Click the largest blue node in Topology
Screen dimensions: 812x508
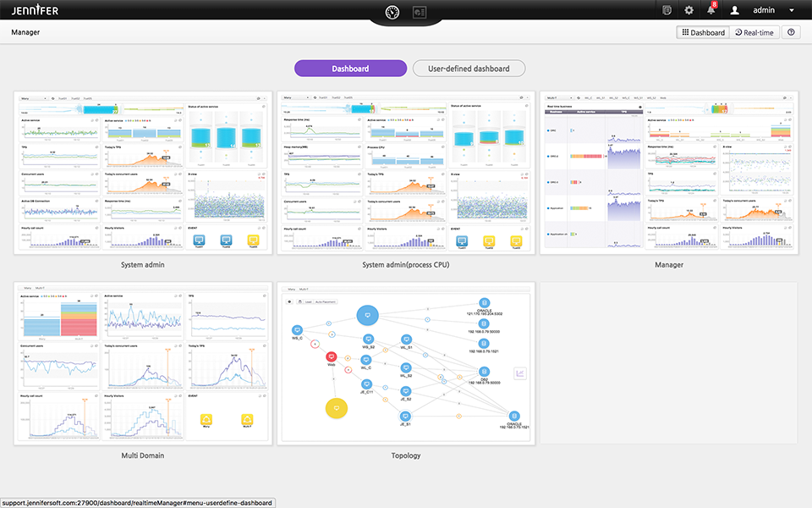pos(367,315)
